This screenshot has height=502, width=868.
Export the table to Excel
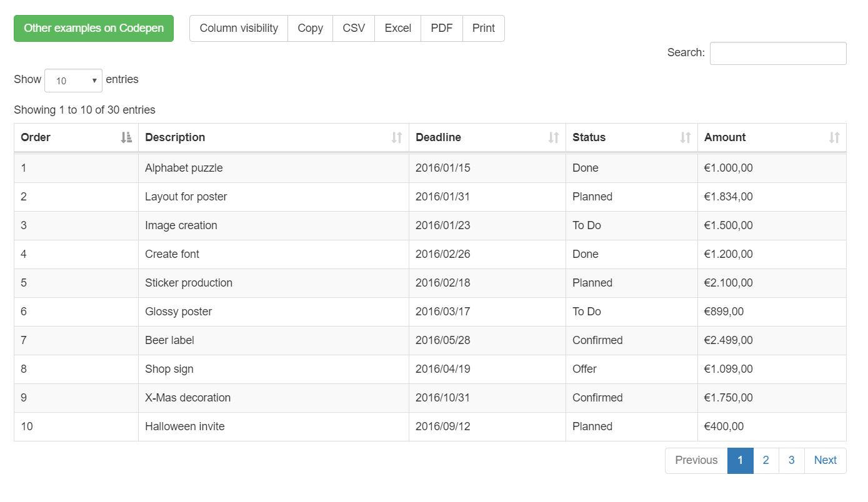(398, 28)
